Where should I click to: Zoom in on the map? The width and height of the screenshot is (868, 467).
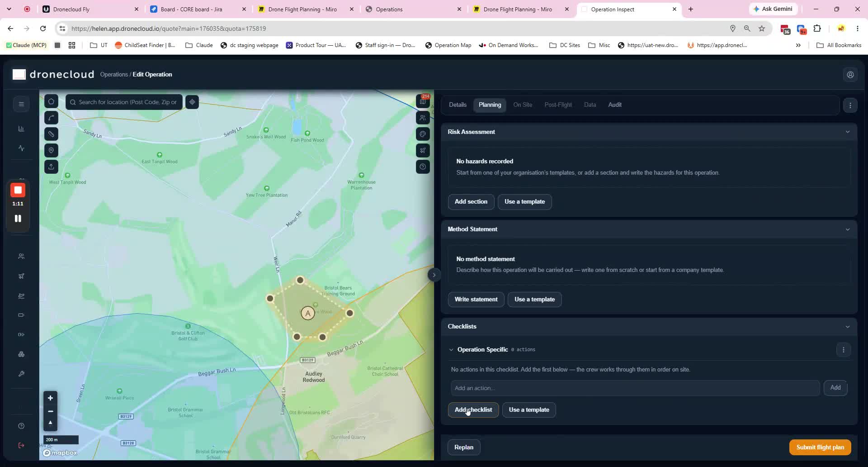[x=50, y=398]
